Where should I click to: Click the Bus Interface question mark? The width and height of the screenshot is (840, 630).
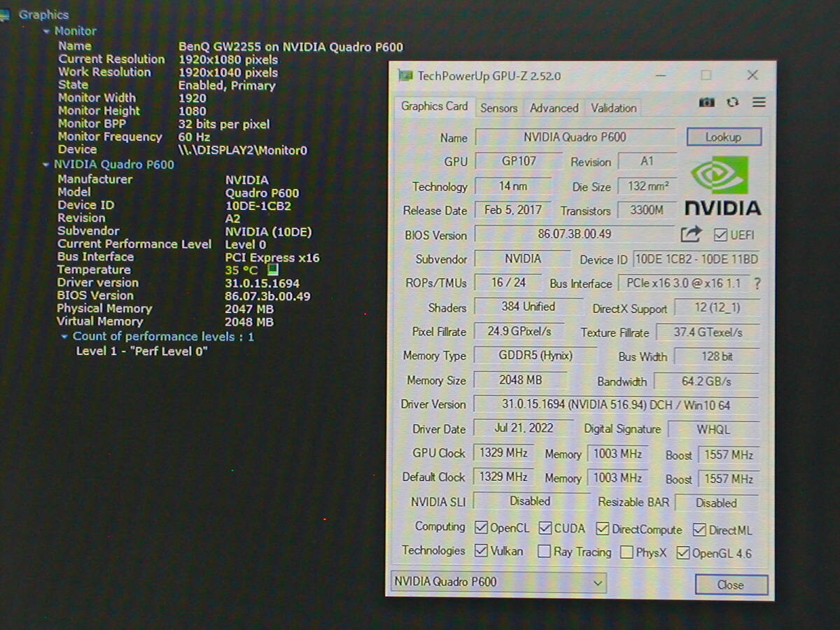pos(757,284)
